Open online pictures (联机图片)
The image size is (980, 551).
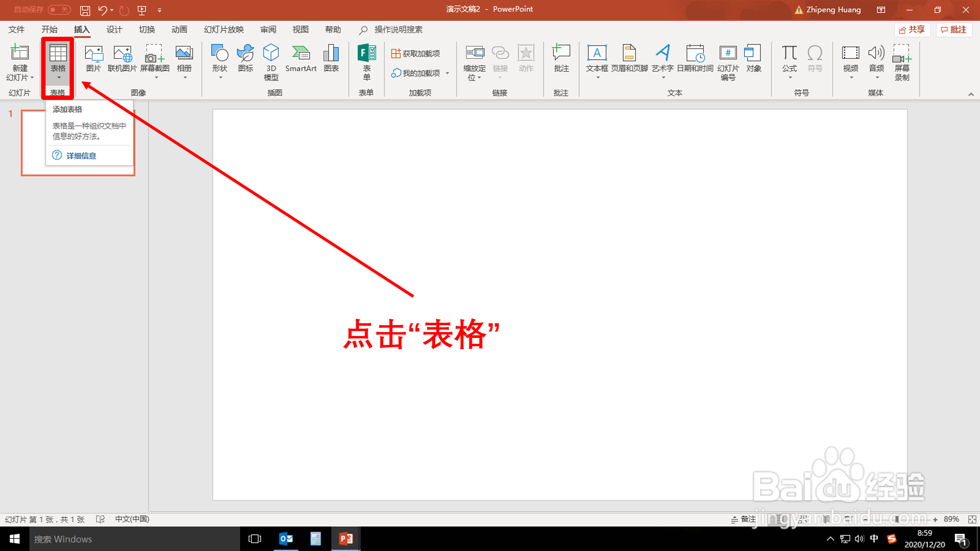click(x=122, y=59)
